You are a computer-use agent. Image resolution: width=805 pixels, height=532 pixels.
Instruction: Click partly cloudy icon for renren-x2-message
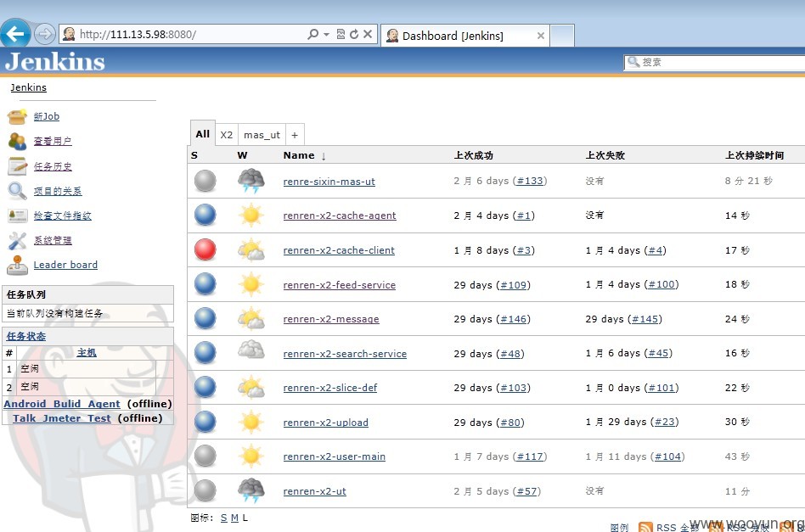click(251, 318)
